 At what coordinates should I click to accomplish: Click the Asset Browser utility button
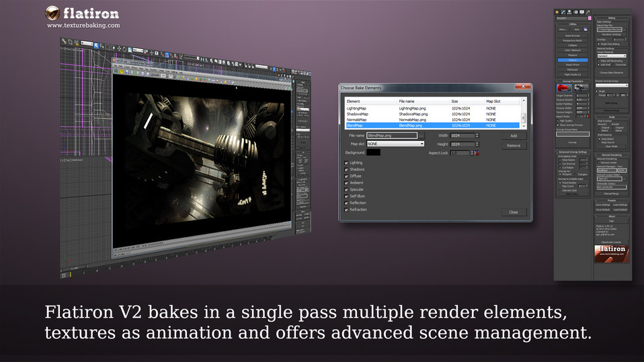coord(573,36)
